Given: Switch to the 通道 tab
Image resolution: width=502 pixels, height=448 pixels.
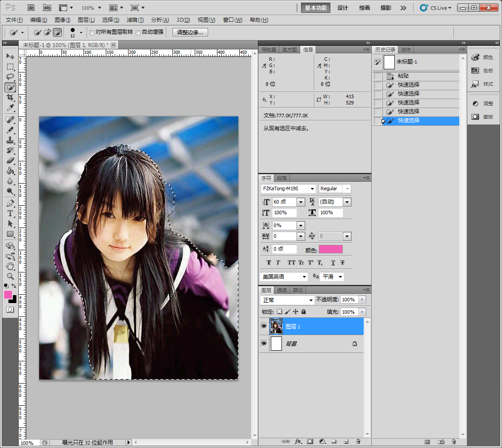Looking at the screenshot, I should pos(282,290).
